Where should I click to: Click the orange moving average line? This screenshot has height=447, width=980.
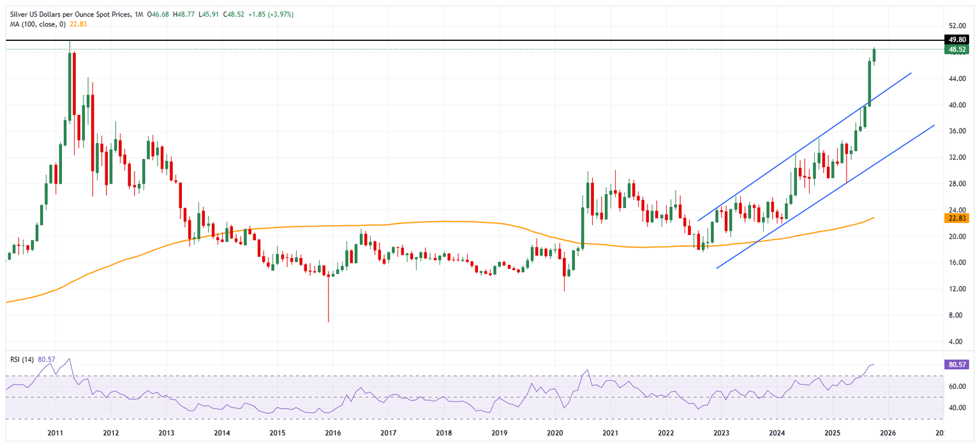[447, 222]
